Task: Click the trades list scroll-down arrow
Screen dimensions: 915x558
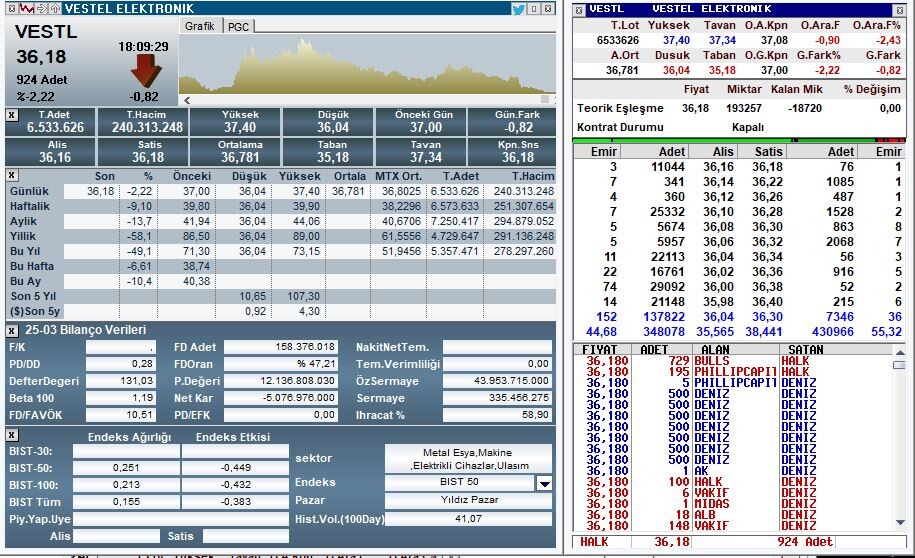Action: click(x=900, y=522)
